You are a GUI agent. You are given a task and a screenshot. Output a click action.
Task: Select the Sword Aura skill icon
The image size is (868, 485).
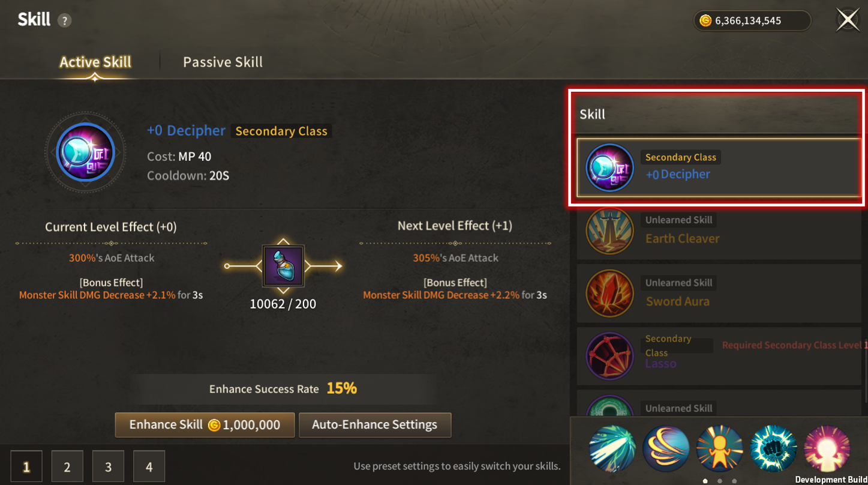tap(609, 294)
